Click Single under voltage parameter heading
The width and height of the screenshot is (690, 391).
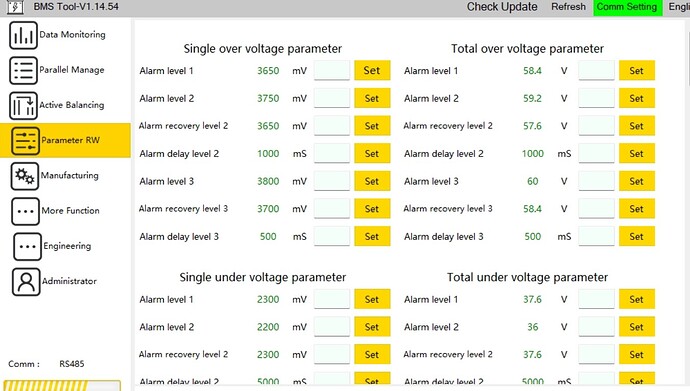click(x=263, y=278)
